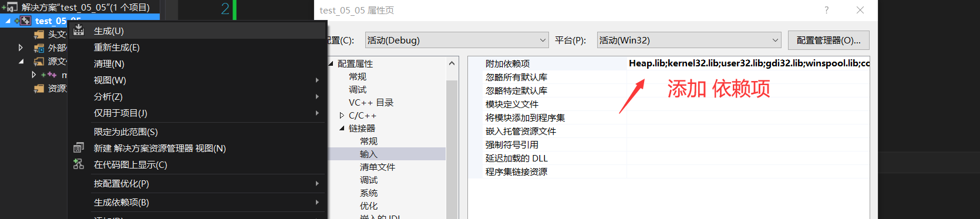Collapse the test_05 project node

[8, 21]
